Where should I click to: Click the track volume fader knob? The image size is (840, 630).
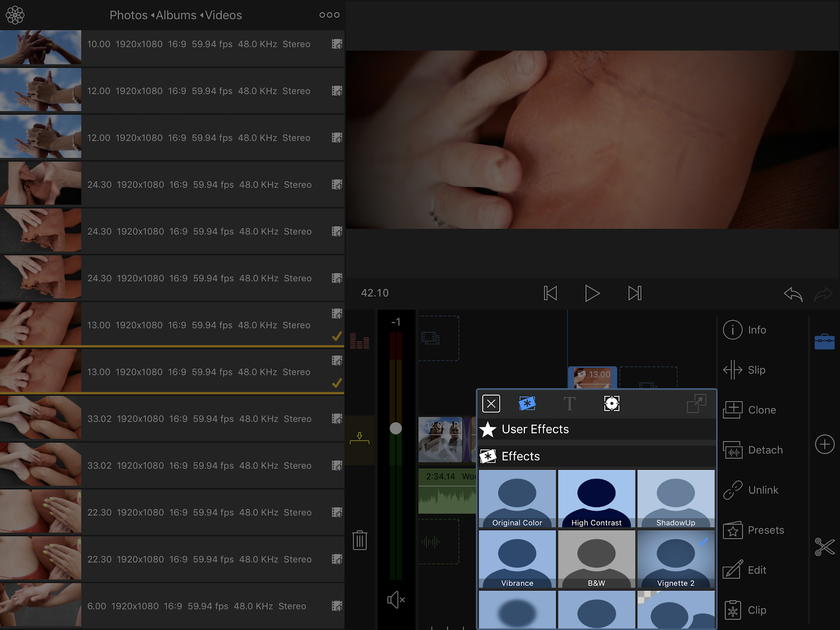(x=396, y=428)
